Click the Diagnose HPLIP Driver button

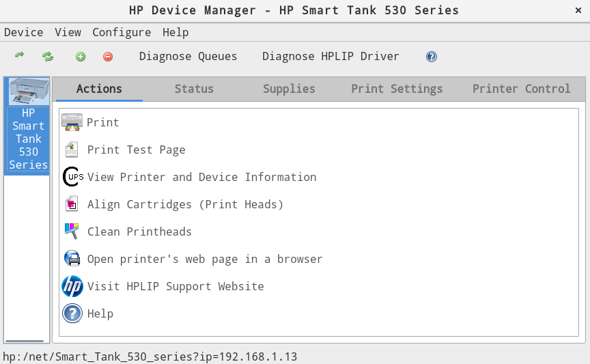point(331,57)
